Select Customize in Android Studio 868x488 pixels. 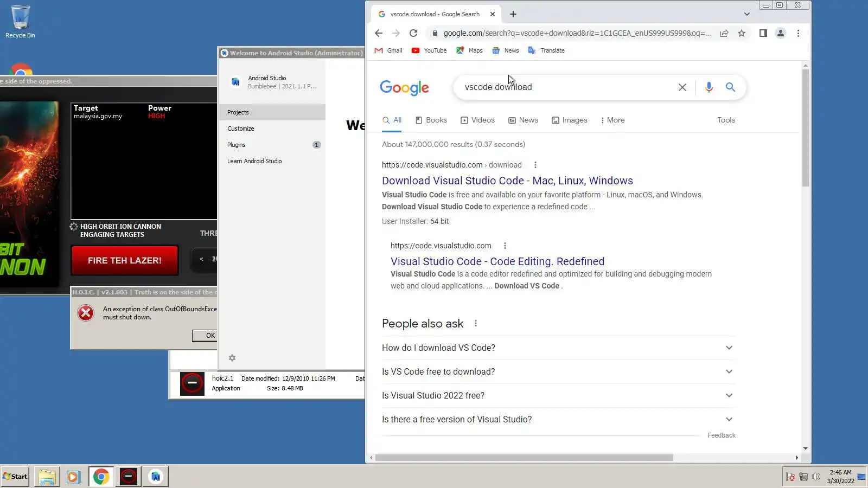[x=272, y=129]
